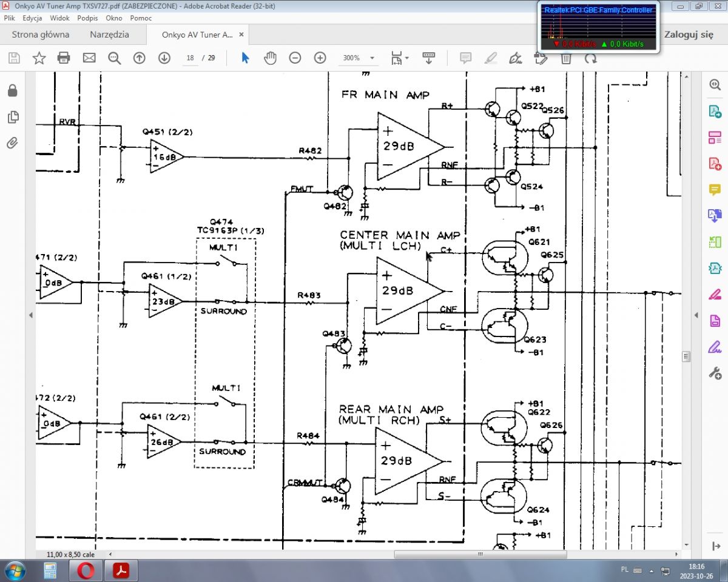Zoom out with the minus button

point(295,58)
